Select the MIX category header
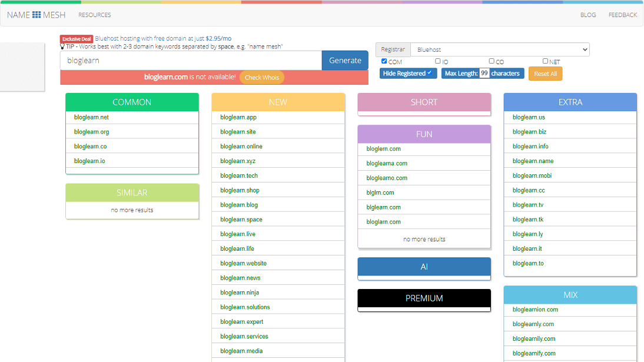The width and height of the screenshot is (644, 362). [570, 295]
